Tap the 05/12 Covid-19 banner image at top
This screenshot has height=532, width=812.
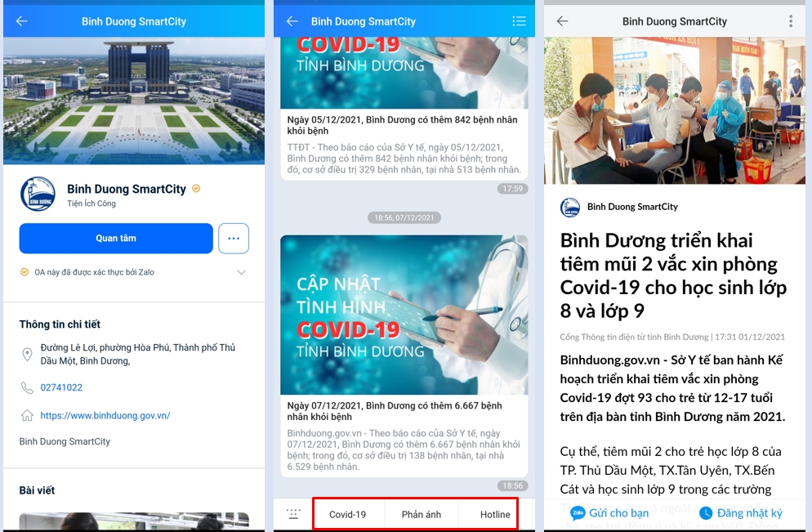(x=404, y=73)
